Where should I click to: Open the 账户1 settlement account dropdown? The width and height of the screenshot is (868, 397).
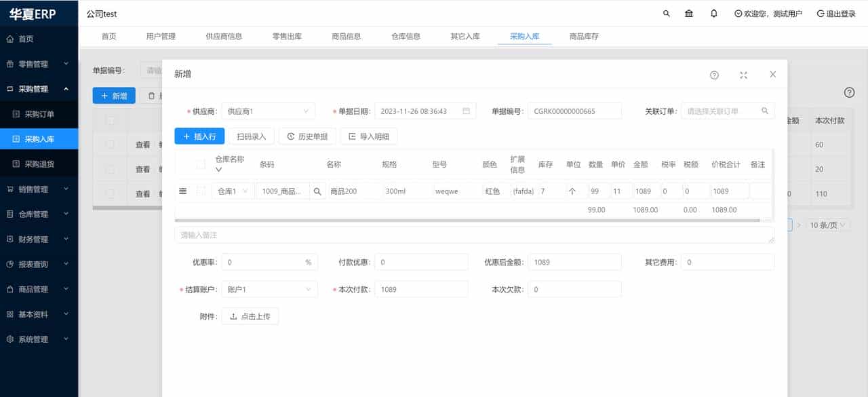coord(268,288)
